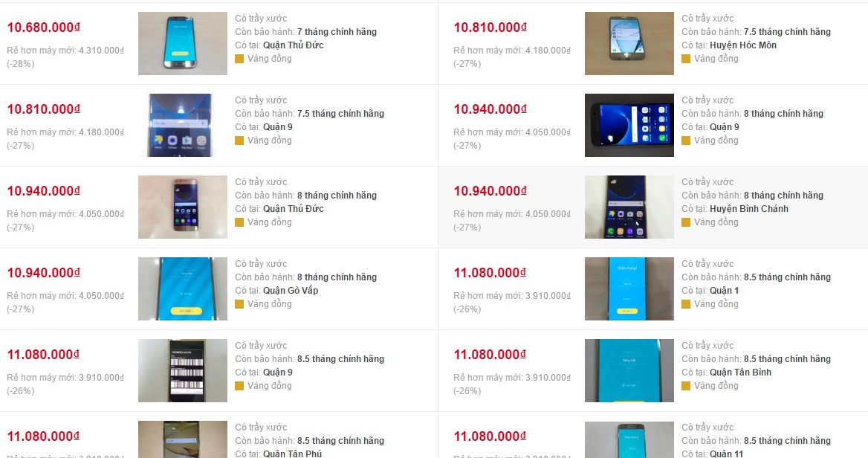Image resolution: width=868 pixels, height=458 pixels.
Task: Click the price 10.680.000đ
Action: click(x=44, y=27)
